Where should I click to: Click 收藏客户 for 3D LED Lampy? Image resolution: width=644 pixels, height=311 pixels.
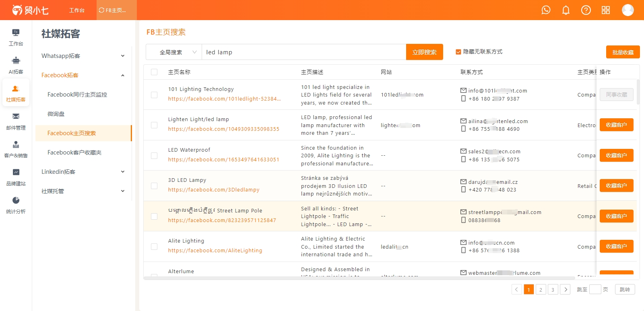[617, 185]
